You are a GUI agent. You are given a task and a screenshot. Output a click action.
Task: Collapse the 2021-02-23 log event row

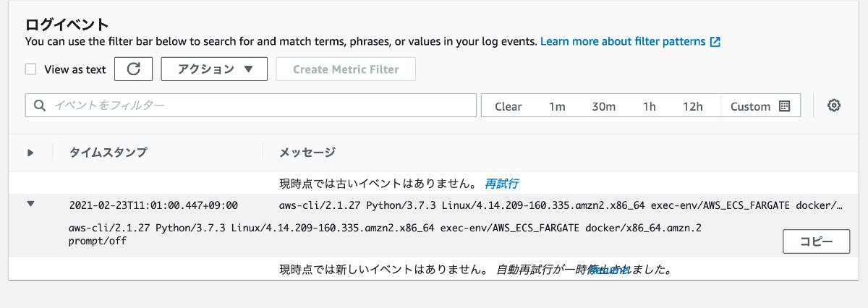click(x=30, y=205)
